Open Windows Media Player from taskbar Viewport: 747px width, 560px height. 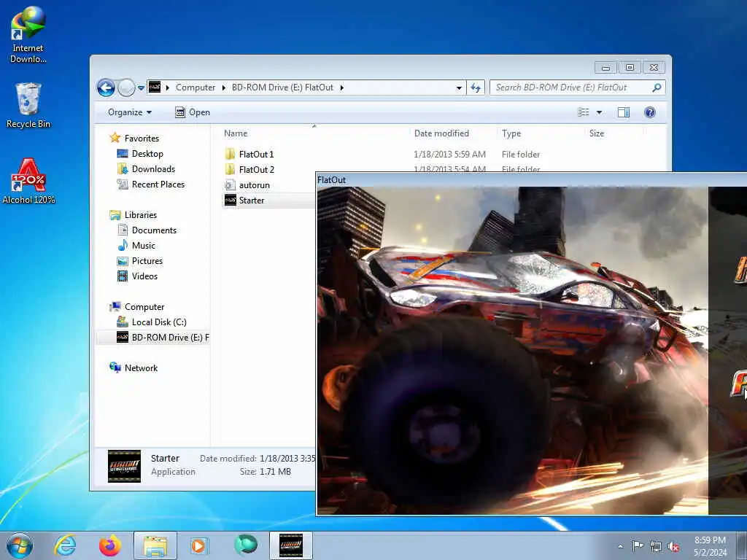(199, 545)
